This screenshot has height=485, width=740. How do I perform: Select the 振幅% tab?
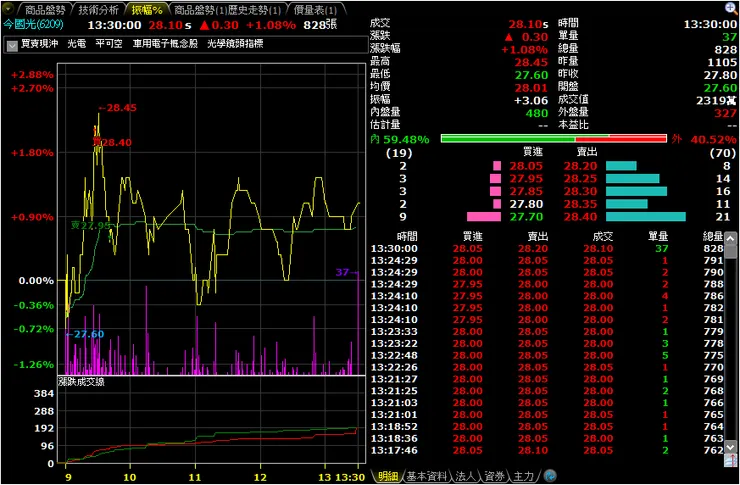[x=147, y=9]
